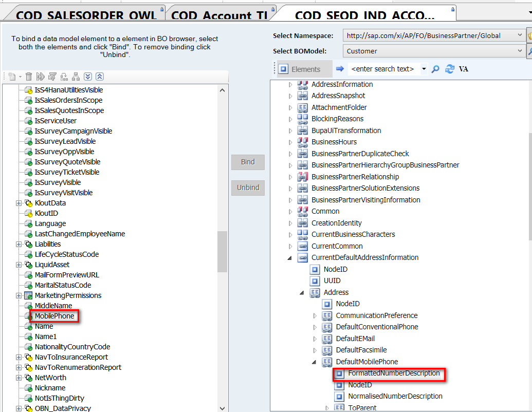Screen dimensions: 532x412
Task: Click the data model scrollbar down arrow
Action: click(x=222, y=408)
